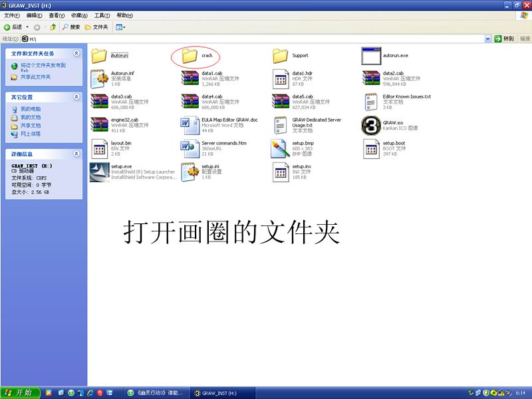Open the views dropdown in the toolbar

[x=120, y=27]
